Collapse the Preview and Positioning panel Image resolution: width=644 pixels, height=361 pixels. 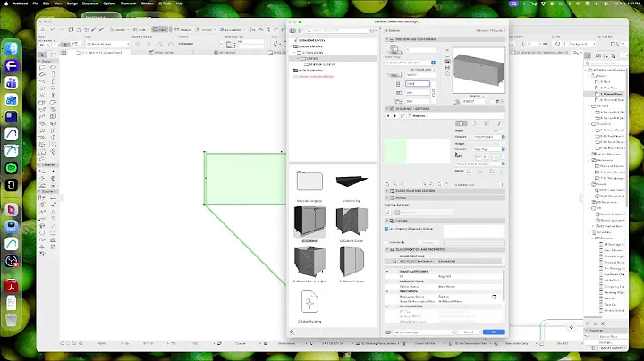tap(387, 39)
